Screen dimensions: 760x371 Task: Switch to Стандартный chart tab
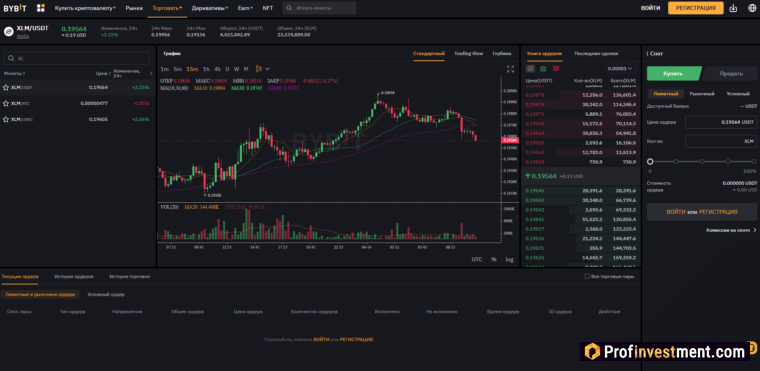(x=429, y=53)
